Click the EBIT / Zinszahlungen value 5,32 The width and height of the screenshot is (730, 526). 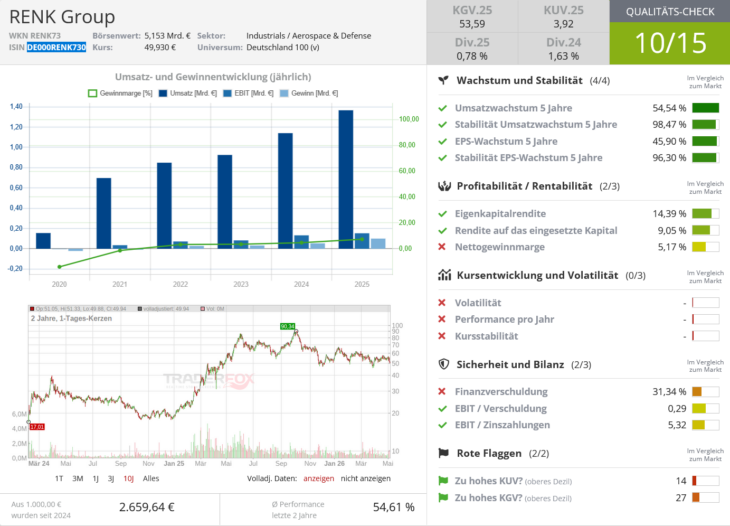point(677,425)
